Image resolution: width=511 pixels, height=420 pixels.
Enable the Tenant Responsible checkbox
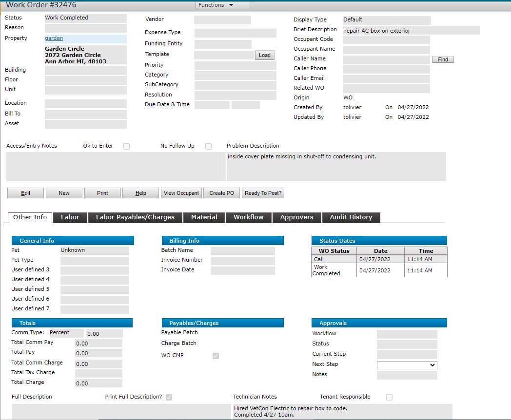[x=389, y=397]
